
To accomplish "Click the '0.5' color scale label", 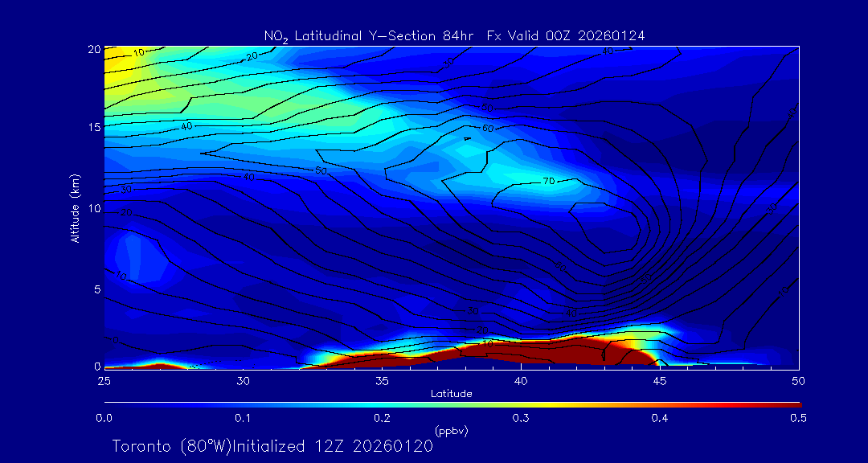I will pyautogui.click(x=798, y=418).
